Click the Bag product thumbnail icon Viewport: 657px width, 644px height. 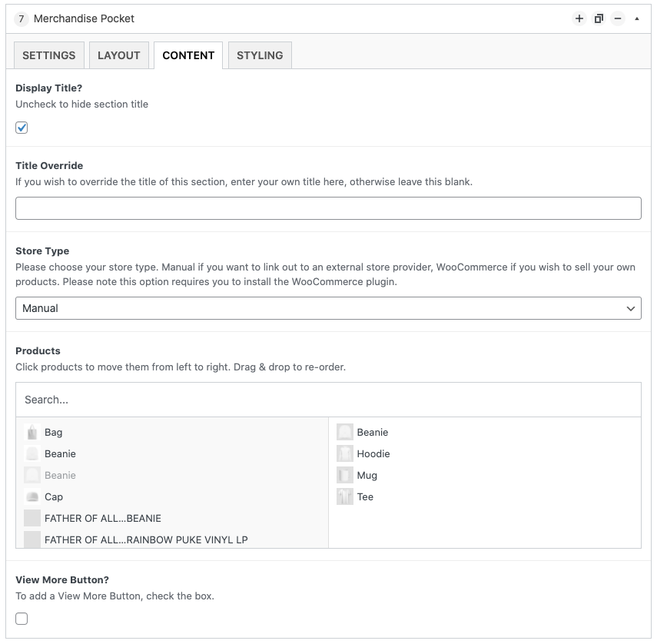[x=32, y=432]
